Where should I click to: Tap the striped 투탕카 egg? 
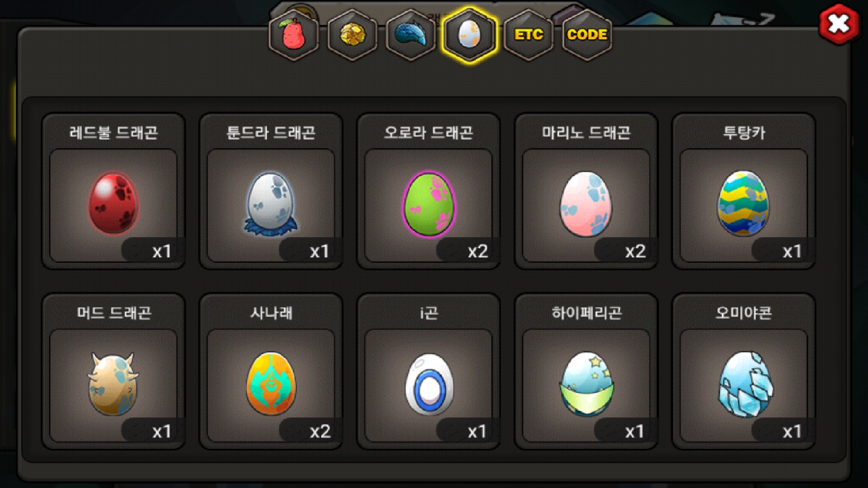[x=743, y=204]
